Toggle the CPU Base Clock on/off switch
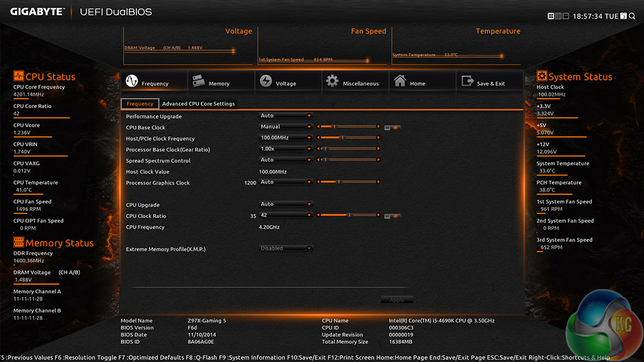The height and width of the screenshot is (362, 644). tap(392, 127)
